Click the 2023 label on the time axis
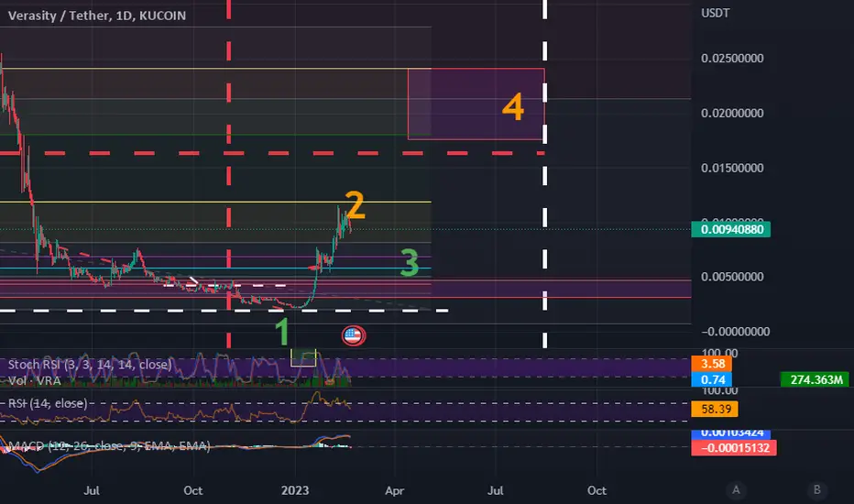The width and height of the screenshot is (854, 504). 295,490
